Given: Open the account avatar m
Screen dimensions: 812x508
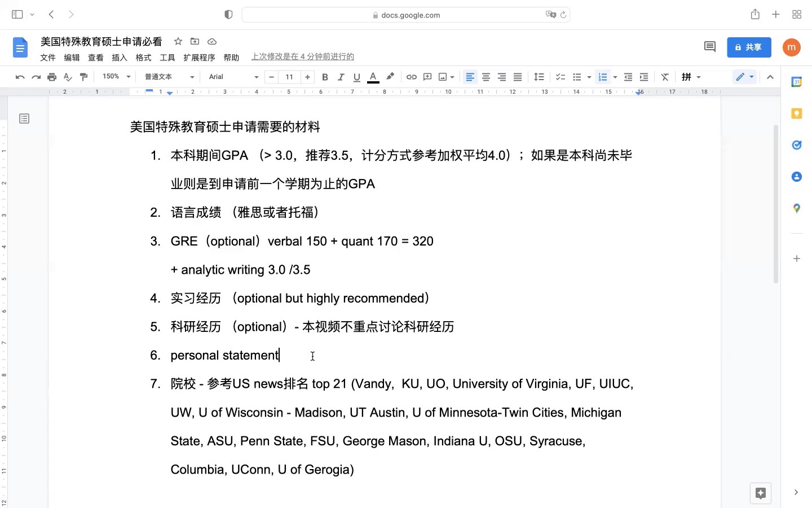Looking at the screenshot, I should point(792,47).
